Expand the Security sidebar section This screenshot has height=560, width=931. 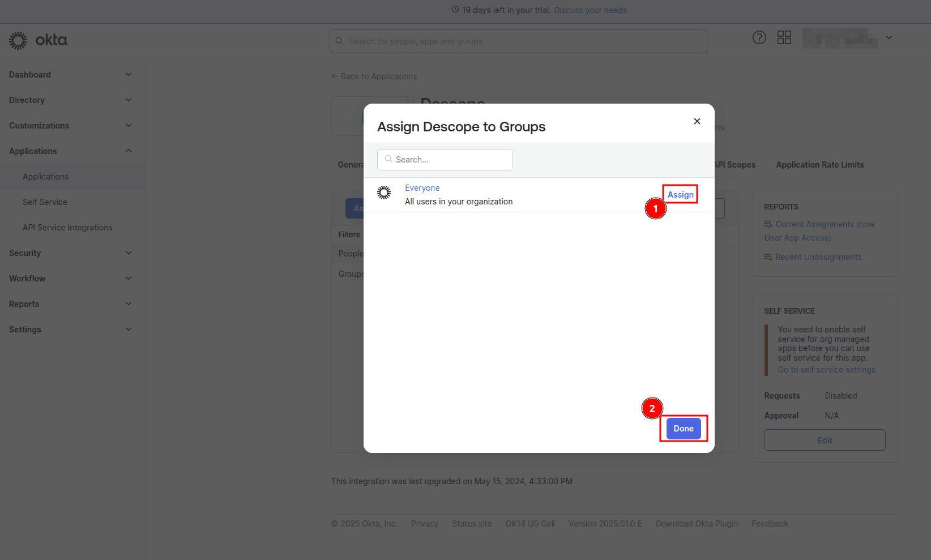[129, 253]
